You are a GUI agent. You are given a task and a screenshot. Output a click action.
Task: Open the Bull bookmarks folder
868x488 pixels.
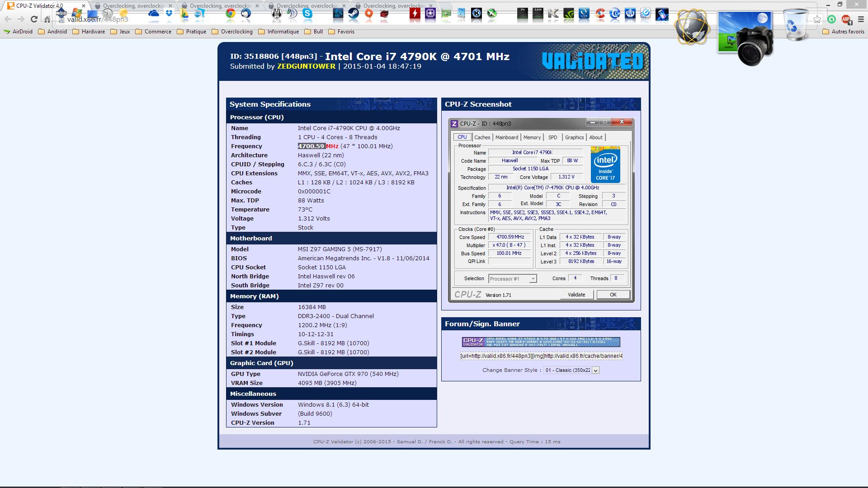coord(314,32)
